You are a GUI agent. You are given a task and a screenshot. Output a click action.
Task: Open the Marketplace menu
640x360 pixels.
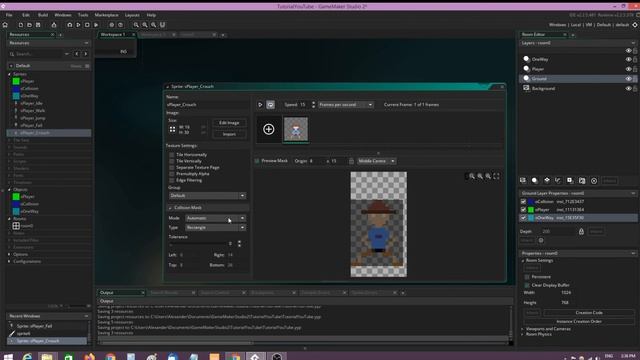(x=107, y=15)
